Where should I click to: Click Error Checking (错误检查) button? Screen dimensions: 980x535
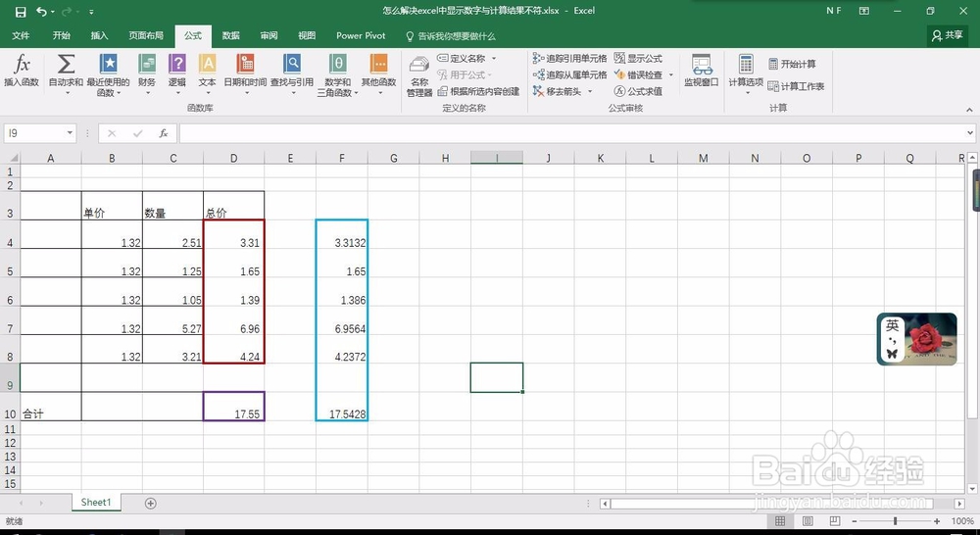pyautogui.click(x=638, y=74)
